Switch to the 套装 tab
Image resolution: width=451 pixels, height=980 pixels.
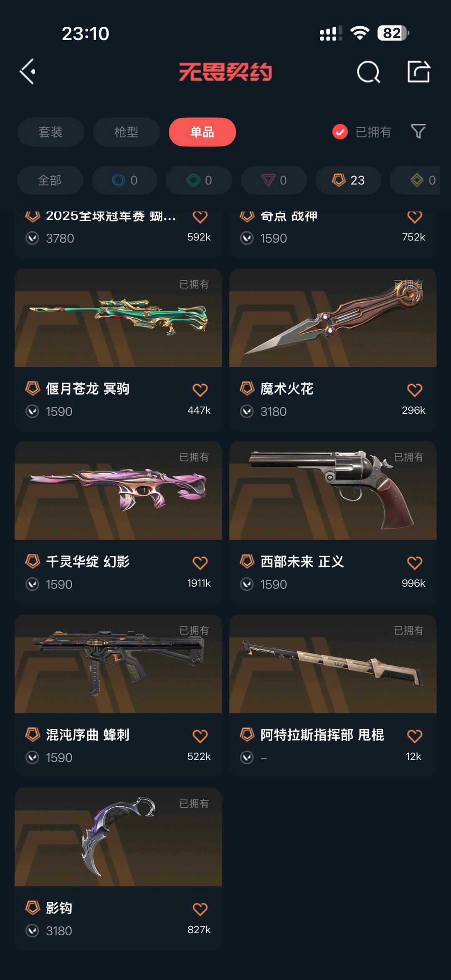(51, 132)
